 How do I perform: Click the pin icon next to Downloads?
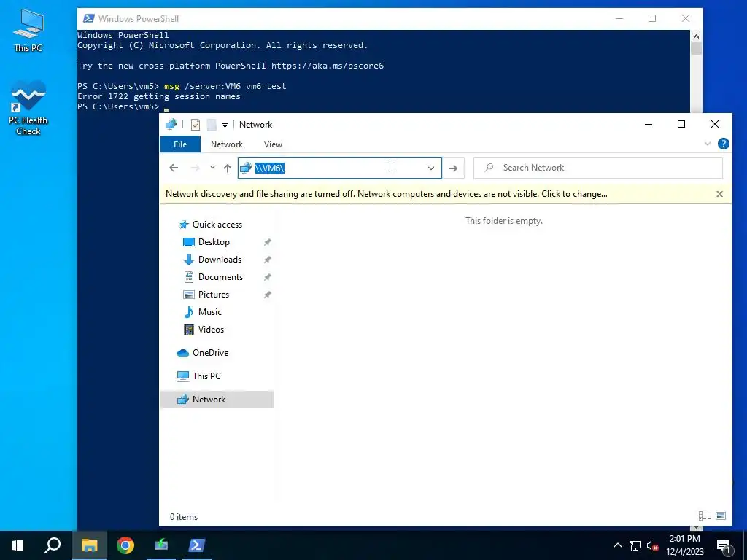pyautogui.click(x=267, y=260)
